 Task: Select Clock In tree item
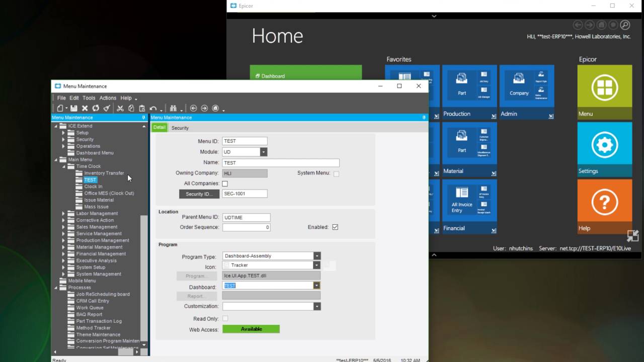tap(93, 187)
